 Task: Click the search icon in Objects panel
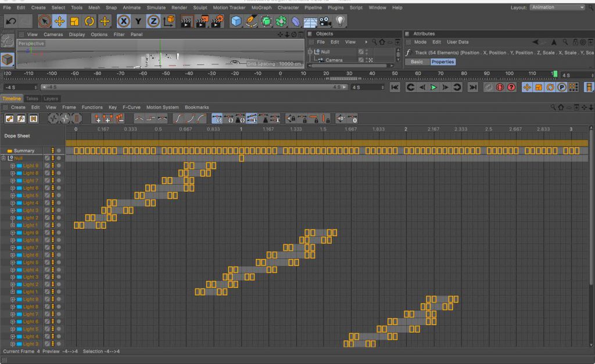pyautogui.click(x=374, y=42)
